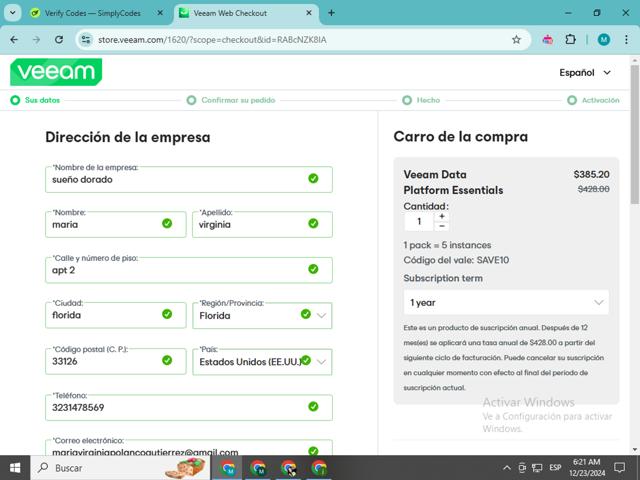This screenshot has width=640, height=480.
Task: Click the Veeam logo
Action: (x=56, y=72)
